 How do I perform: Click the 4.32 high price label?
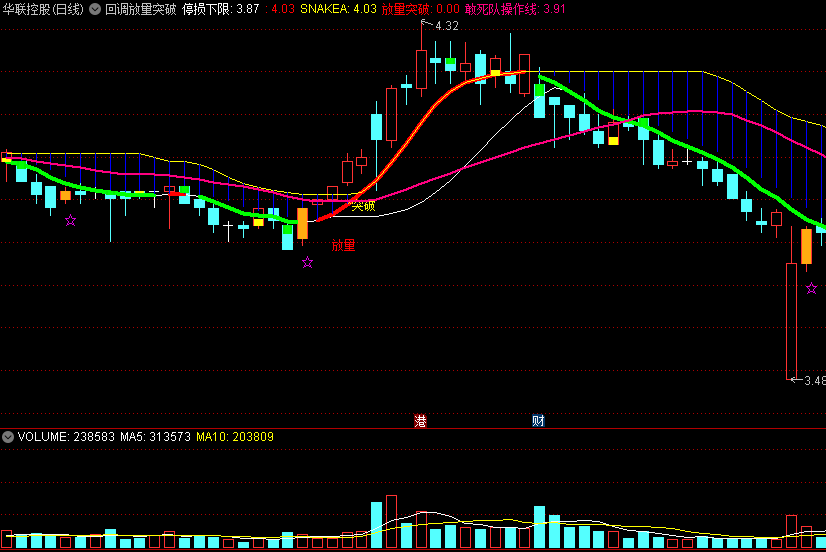point(447,26)
